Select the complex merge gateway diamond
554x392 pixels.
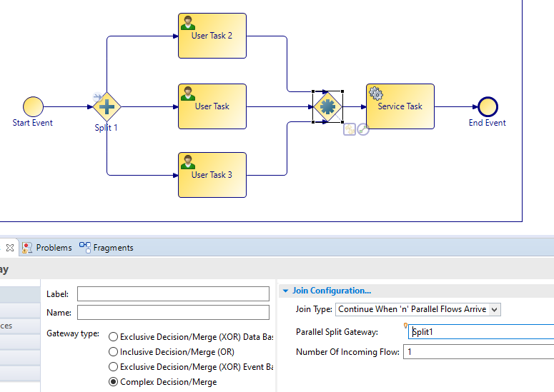click(327, 107)
